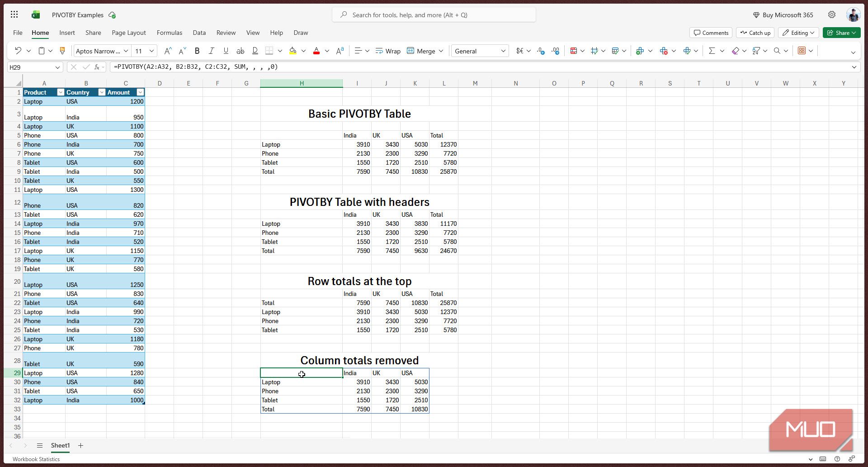Viewport: 868px width, 467px height.
Task: Toggle Wrap text
Action: pos(388,51)
